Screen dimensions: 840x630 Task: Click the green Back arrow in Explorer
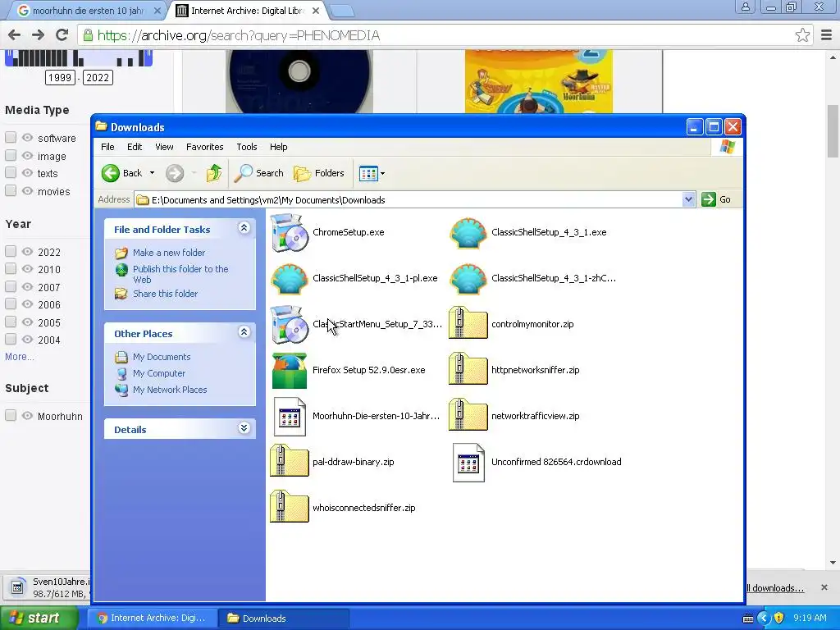[x=111, y=173]
